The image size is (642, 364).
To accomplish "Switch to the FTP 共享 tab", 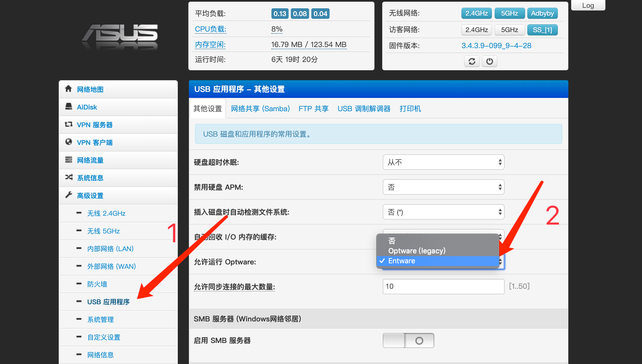I will pos(314,109).
